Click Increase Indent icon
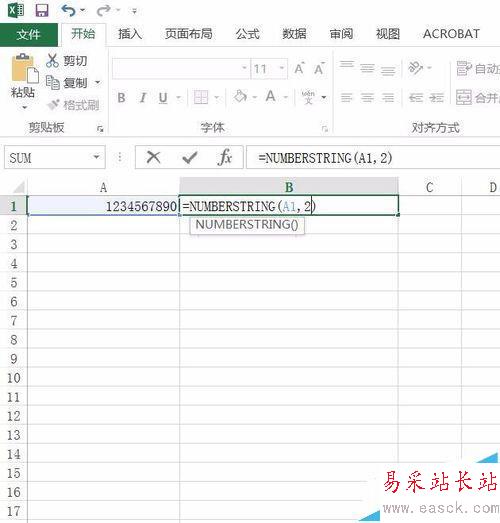Screen dimensions: 500x523 pyautogui.click(x=437, y=98)
